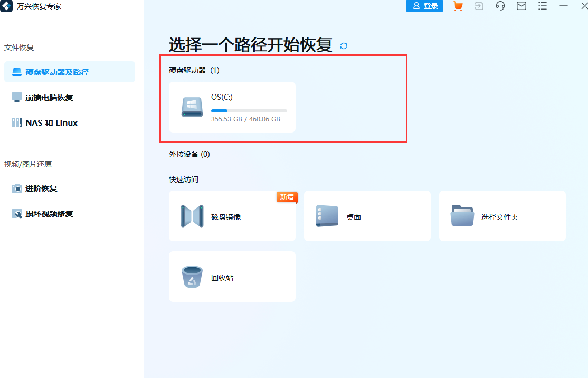Open the shopping cart icon

458,6
